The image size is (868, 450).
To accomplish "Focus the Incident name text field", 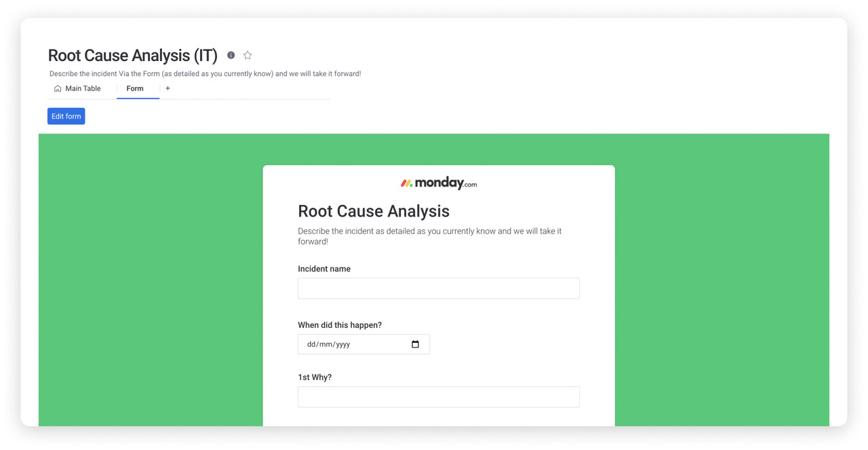I will click(x=438, y=288).
